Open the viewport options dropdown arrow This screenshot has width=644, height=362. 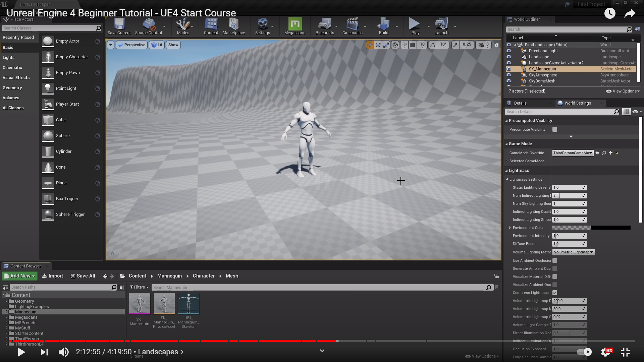click(110, 45)
